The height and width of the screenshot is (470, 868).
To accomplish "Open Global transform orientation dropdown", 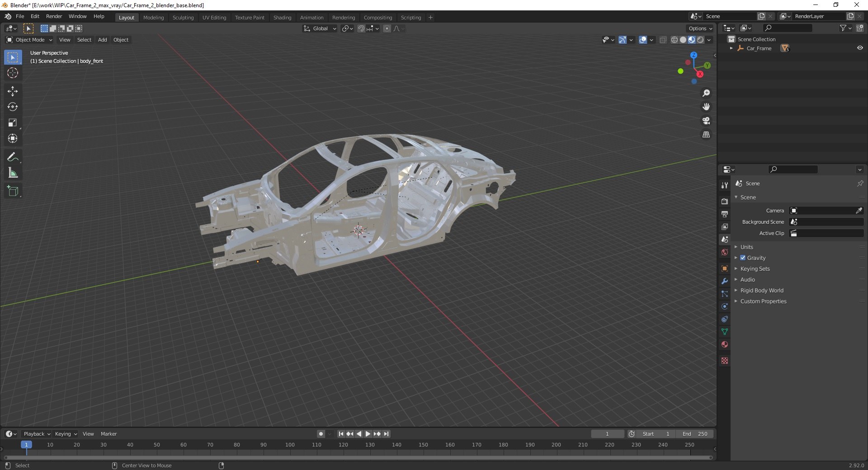I will click(x=320, y=28).
